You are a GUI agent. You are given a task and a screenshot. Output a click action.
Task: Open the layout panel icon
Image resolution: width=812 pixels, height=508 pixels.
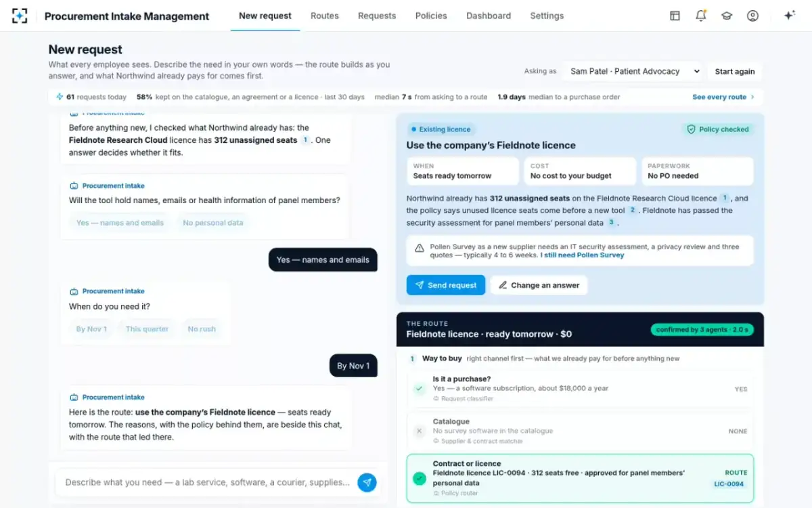tap(675, 16)
